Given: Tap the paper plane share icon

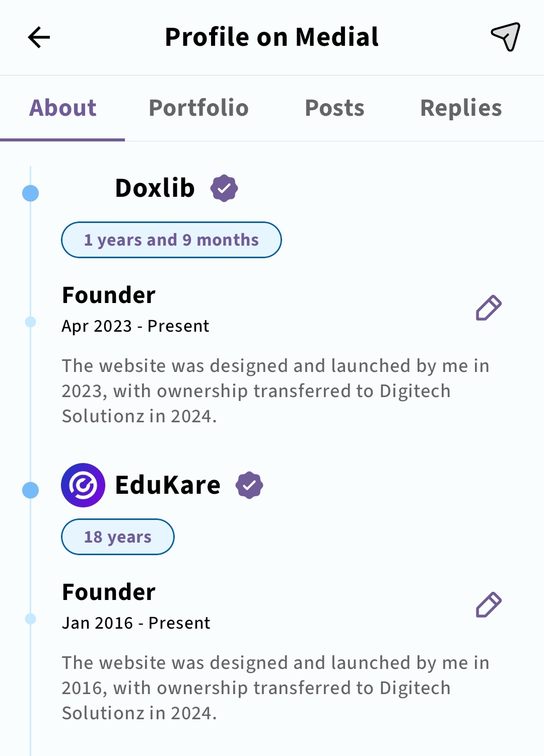Looking at the screenshot, I should tap(505, 37).
